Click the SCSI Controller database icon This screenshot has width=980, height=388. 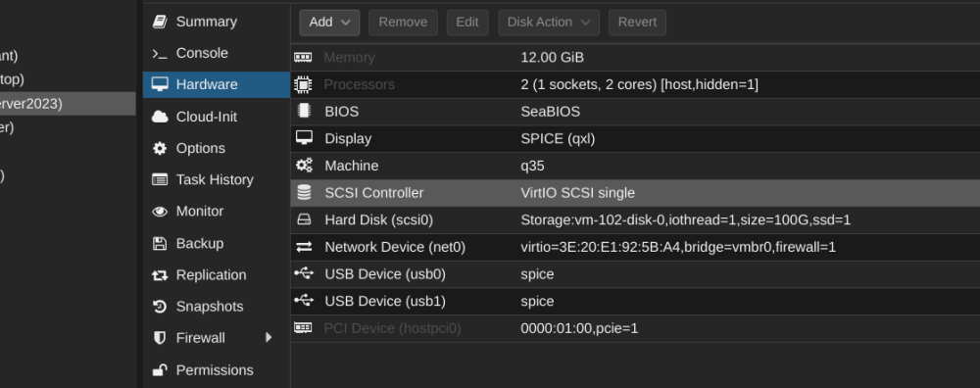click(x=304, y=192)
